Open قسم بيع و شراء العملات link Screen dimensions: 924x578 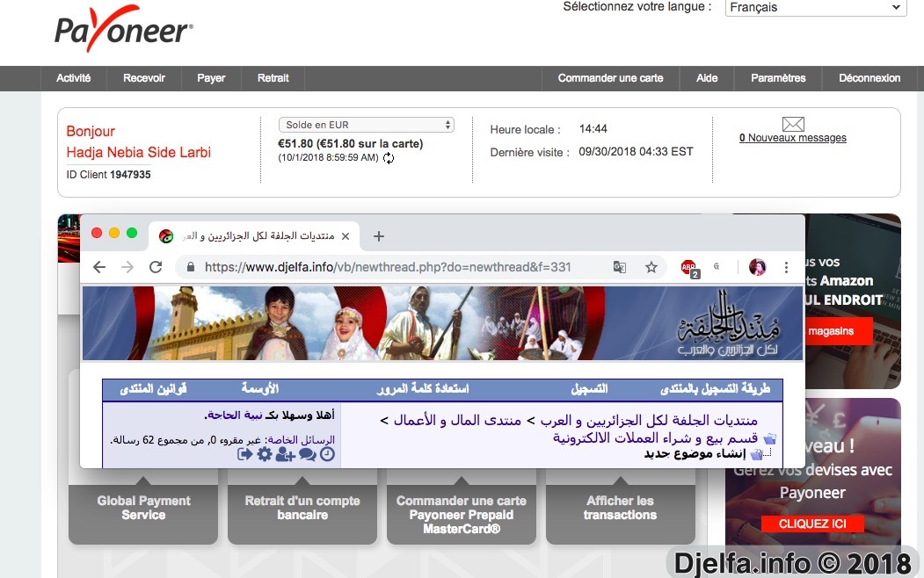[x=655, y=438]
